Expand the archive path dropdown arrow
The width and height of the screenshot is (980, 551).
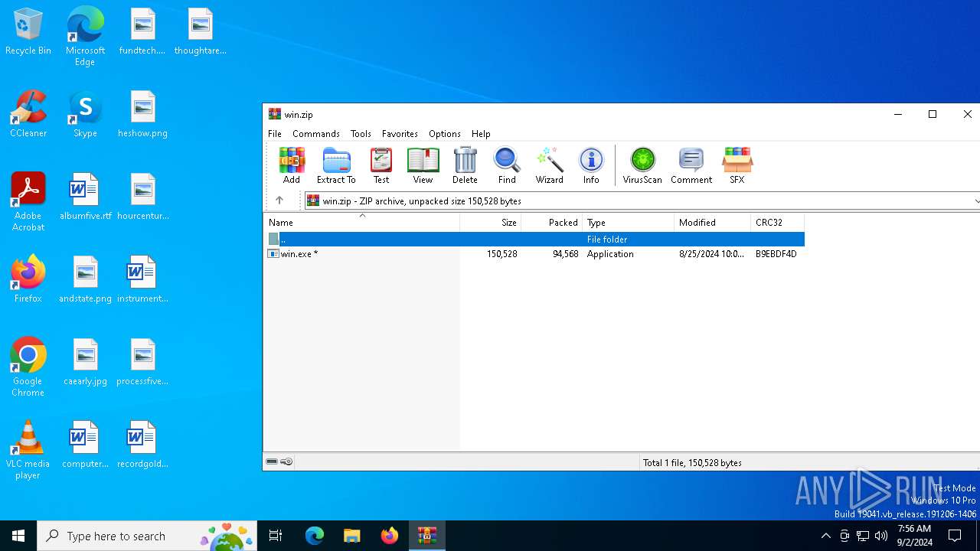(976, 201)
